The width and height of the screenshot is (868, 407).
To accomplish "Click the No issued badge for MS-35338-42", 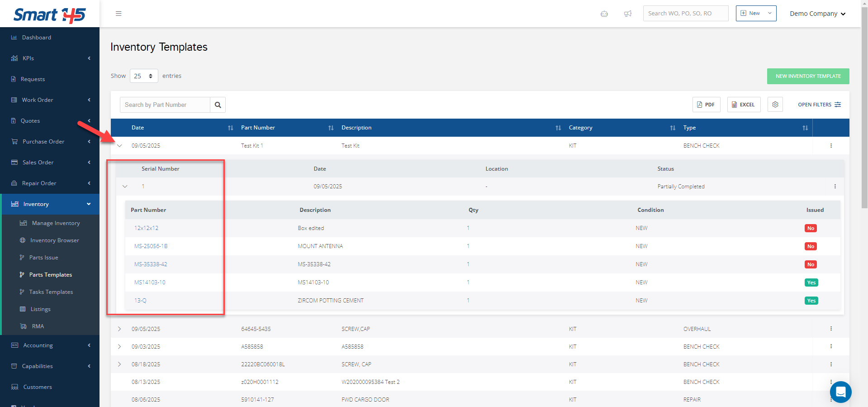I will pyautogui.click(x=811, y=264).
